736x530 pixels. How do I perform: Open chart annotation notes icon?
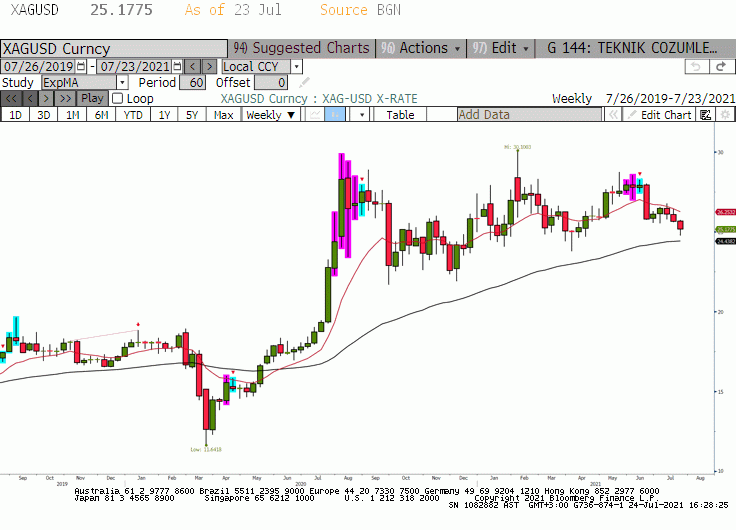pyautogui.click(x=705, y=115)
